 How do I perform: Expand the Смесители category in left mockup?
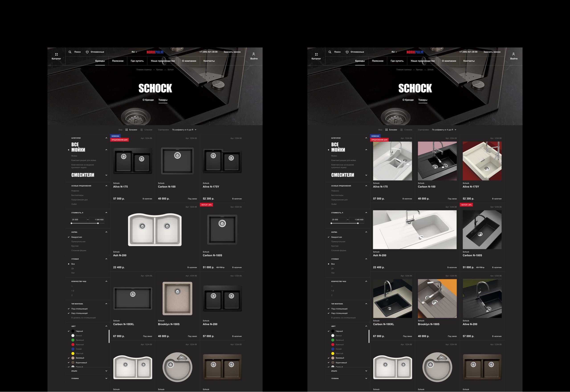point(106,175)
